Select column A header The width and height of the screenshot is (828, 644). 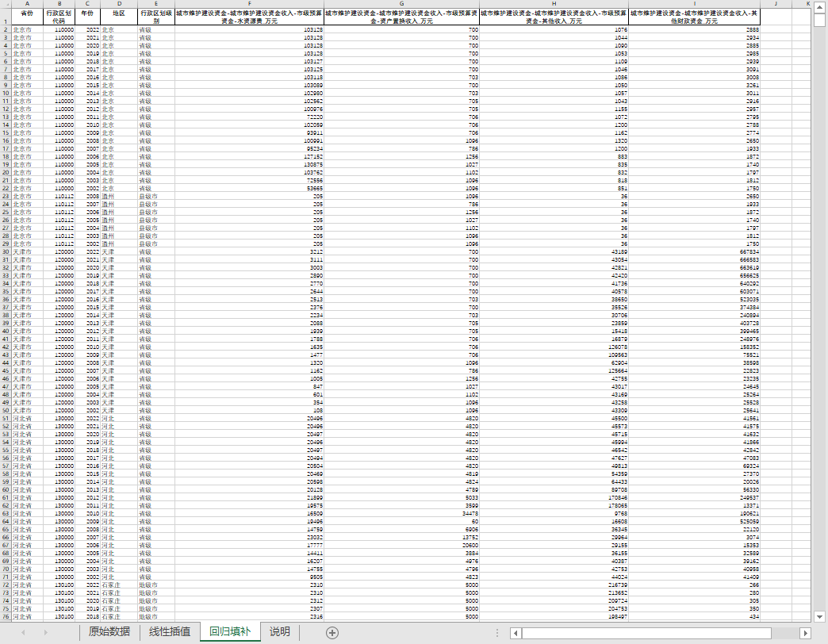click(28, 4)
